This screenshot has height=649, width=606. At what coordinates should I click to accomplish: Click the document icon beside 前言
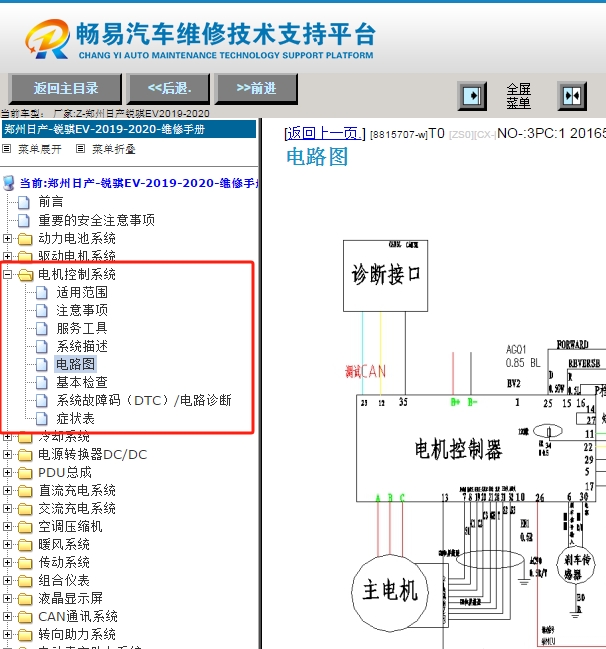coord(24,202)
